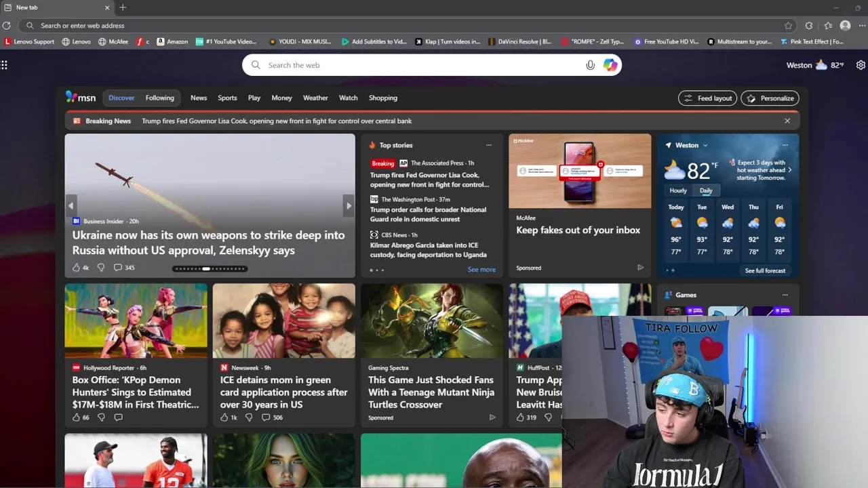Open the apps grid launcher icon
The width and height of the screenshot is (868, 488).
(x=4, y=65)
